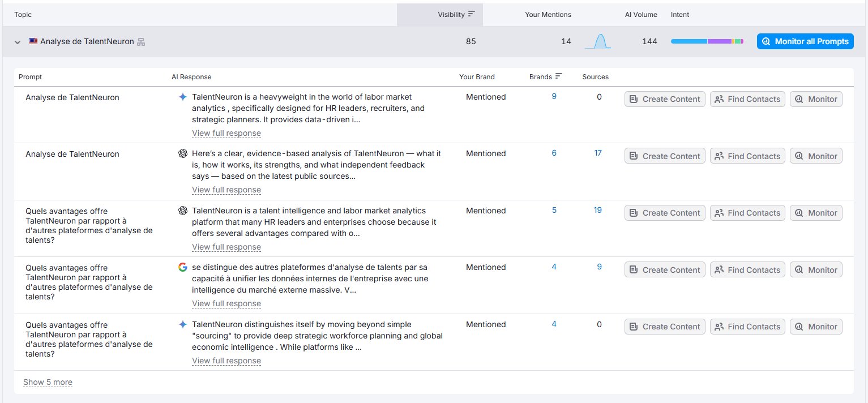Create Content for the 'beyond simple sourcing' row
The image size is (868, 403).
pos(665,327)
